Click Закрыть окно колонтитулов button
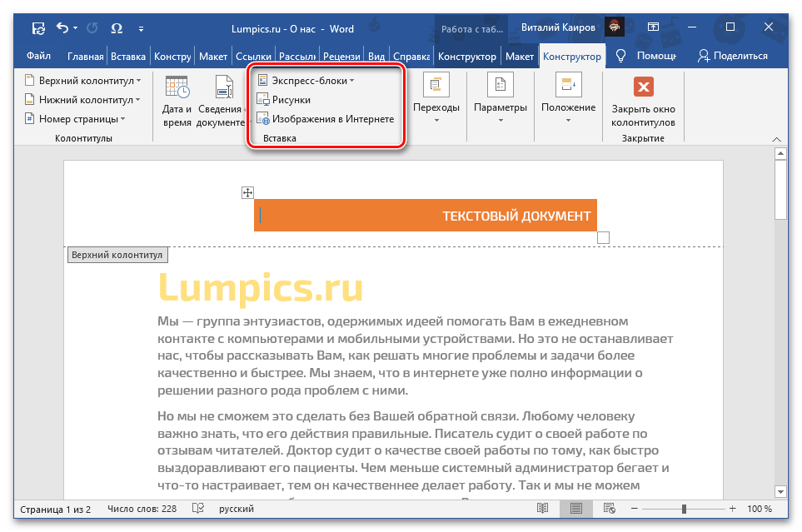 (x=643, y=101)
